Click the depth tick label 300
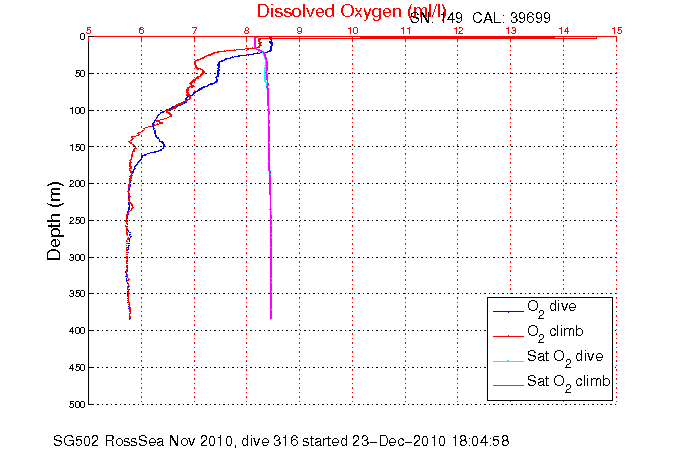Viewport: 681px width, 454px height. point(77,258)
